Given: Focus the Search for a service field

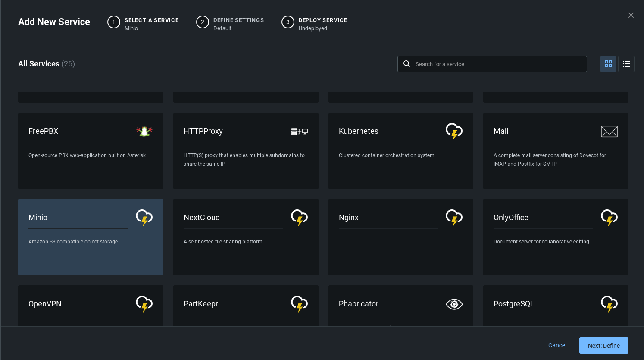Looking at the screenshot, I should pos(492,64).
